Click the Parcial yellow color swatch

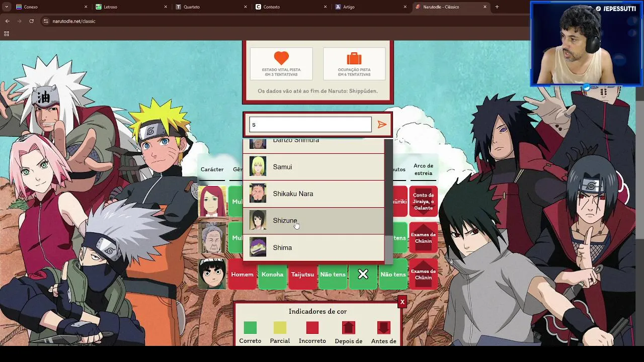tap(280, 328)
